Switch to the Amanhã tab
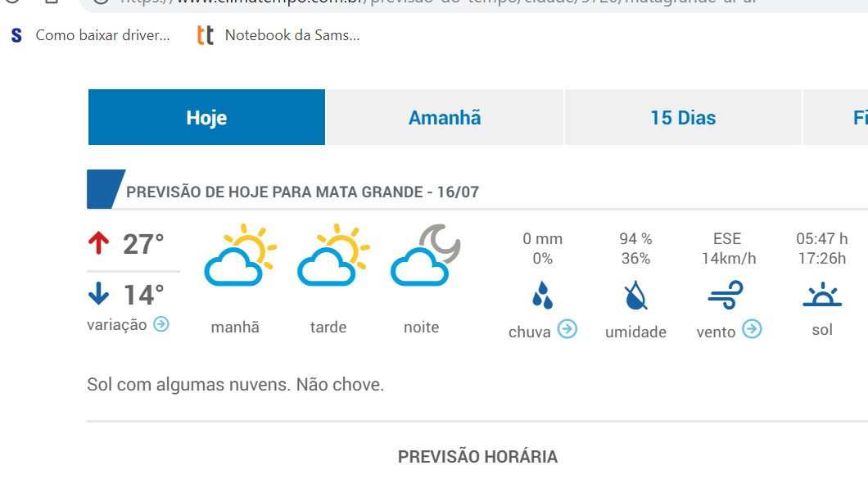 445,117
